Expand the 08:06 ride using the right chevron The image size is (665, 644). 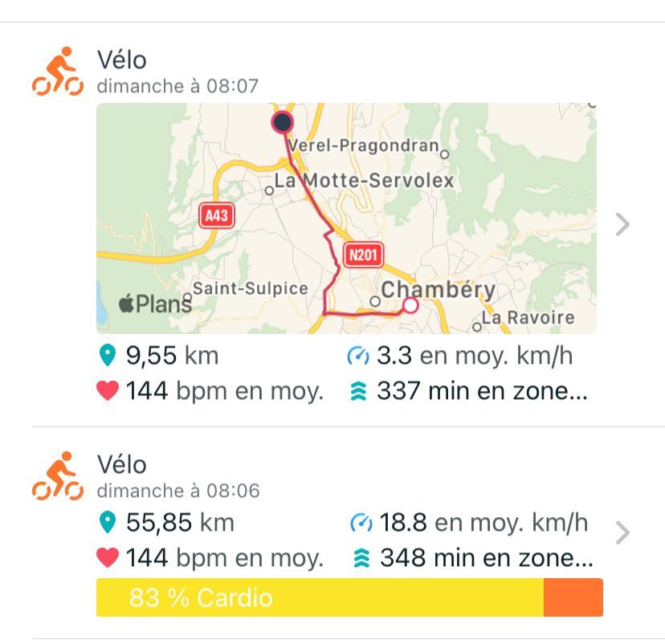tap(622, 533)
